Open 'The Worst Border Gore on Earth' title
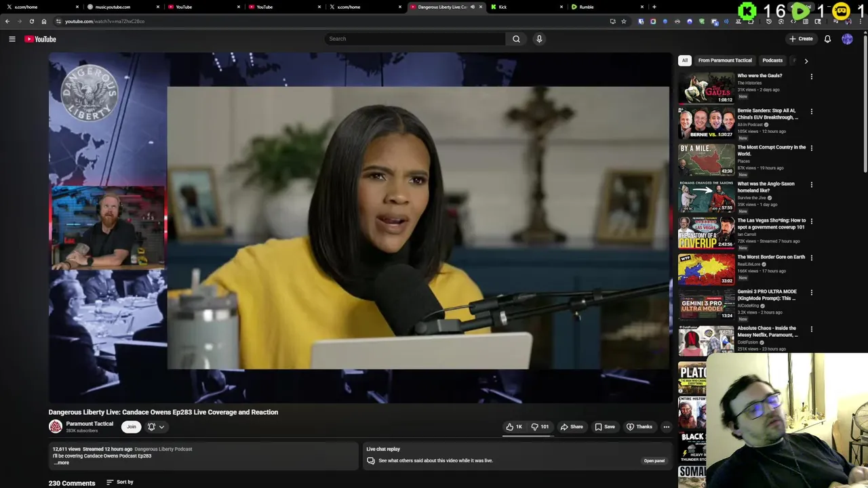Image resolution: width=868 pixels, height=488 pixels. [x=771, y=257]
